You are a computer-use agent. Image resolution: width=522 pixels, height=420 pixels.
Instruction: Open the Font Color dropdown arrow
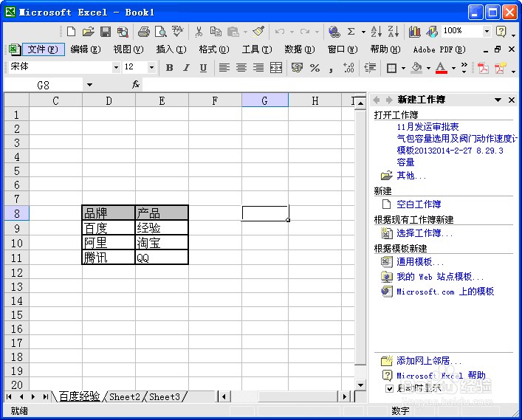click(x=453, y=68)
